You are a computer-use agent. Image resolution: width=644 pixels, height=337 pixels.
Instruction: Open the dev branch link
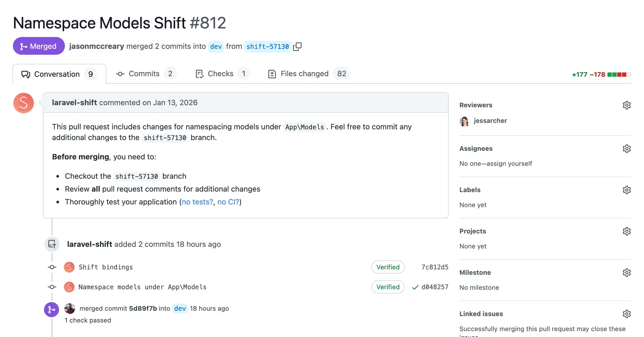tap(216, 46)
